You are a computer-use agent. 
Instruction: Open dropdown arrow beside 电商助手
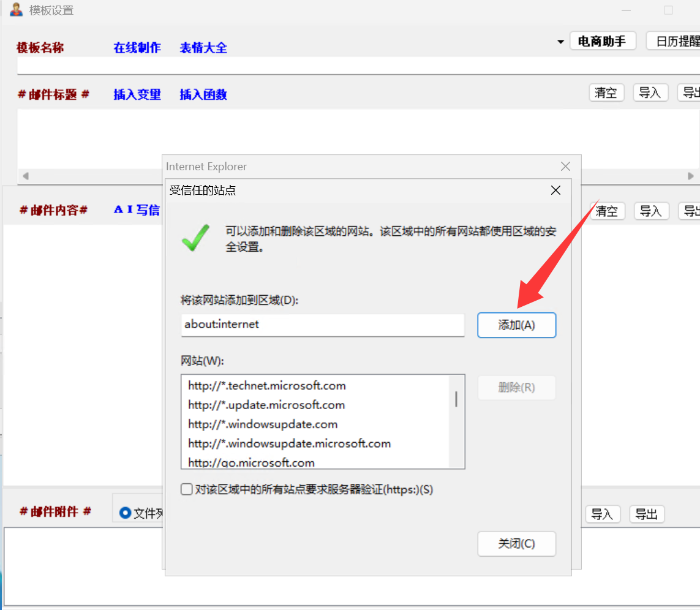[560, 42]
